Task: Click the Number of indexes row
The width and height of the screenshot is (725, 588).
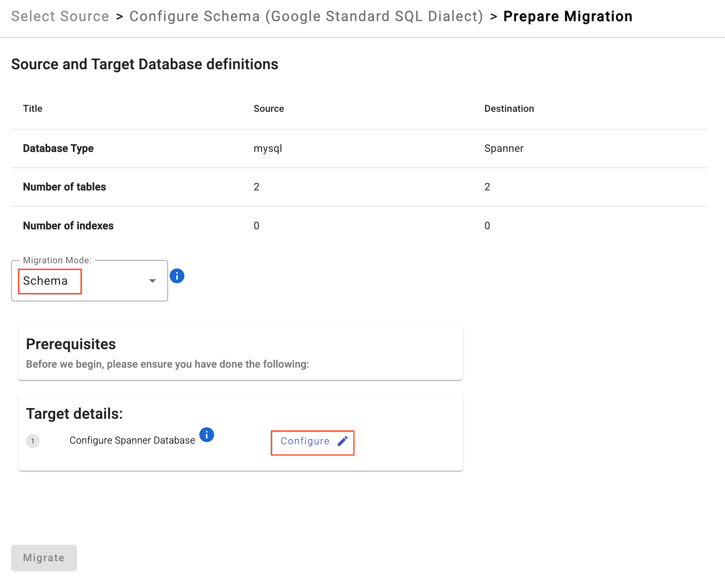Action: 68,225
